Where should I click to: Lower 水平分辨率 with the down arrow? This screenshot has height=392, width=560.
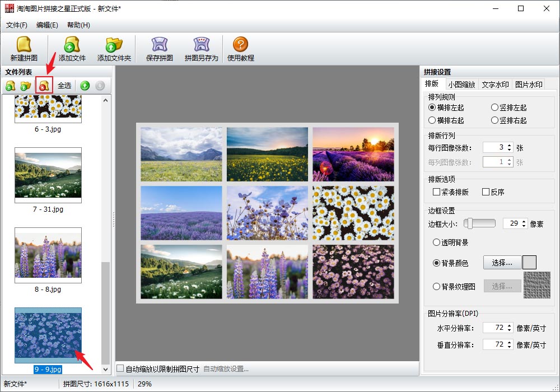click(x=509, y=330)
